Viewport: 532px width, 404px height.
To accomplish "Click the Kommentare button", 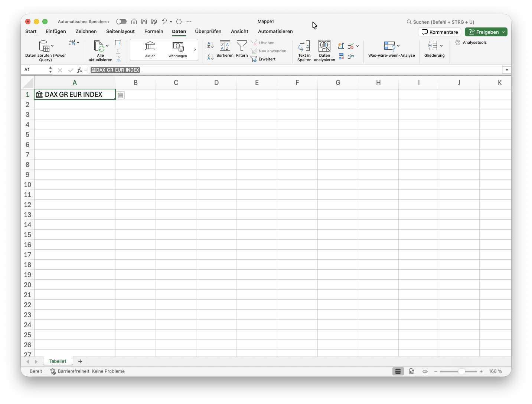I will (440, 32).
